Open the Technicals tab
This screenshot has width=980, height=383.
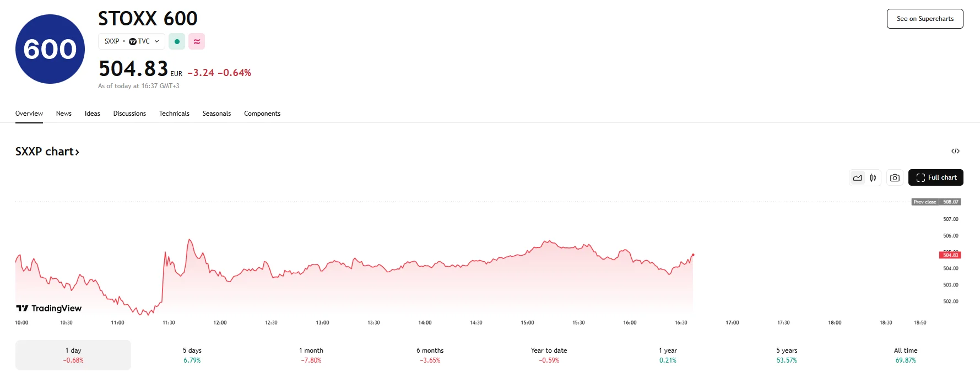coord(174,114)
